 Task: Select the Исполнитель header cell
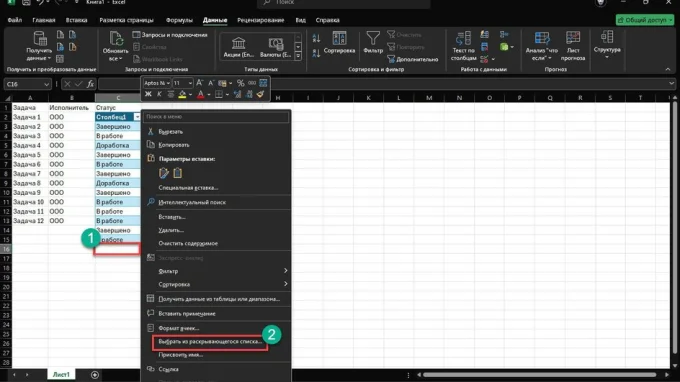point(71,108)
